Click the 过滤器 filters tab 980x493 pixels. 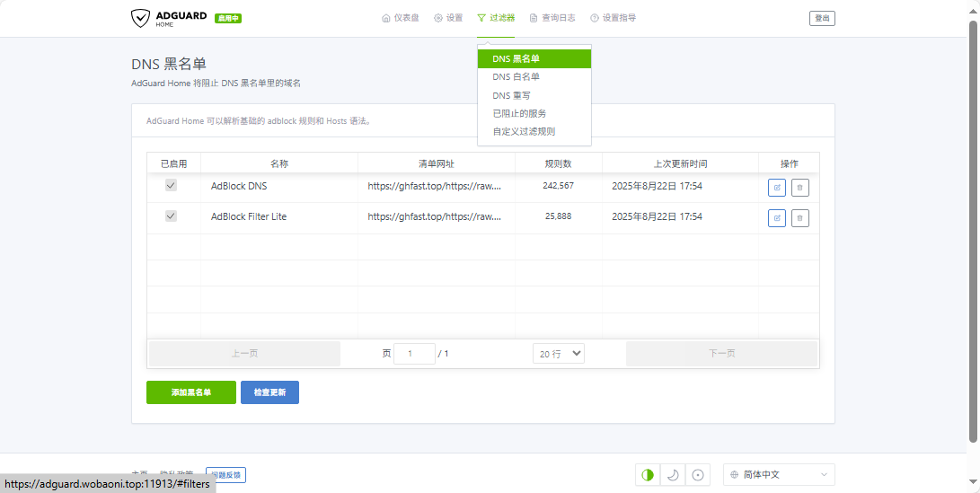496,18
